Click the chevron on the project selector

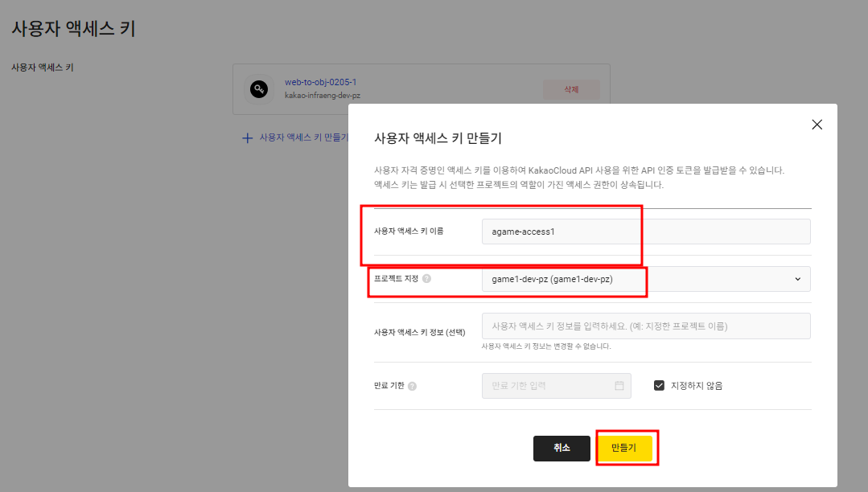[x=797, y=278]
